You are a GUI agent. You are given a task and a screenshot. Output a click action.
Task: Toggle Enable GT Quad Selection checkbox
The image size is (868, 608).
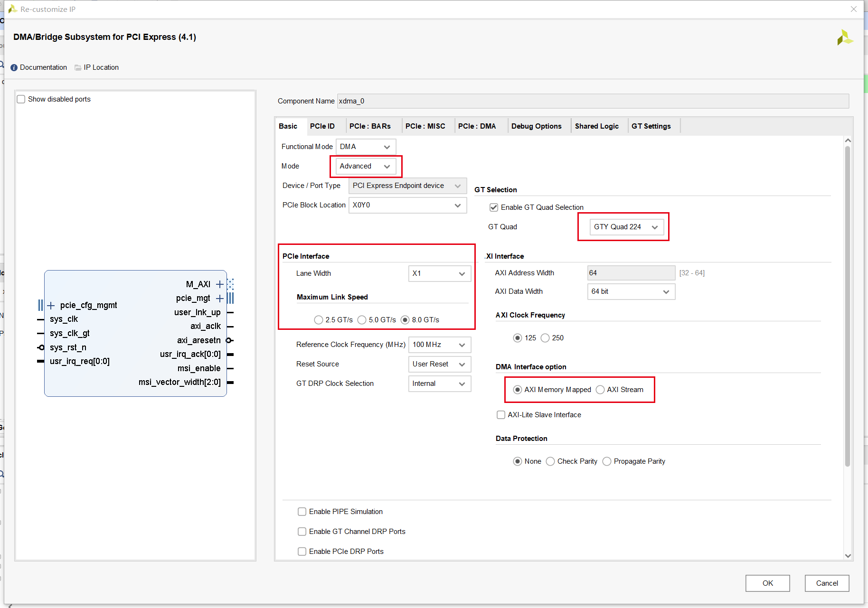pos(494,207)
